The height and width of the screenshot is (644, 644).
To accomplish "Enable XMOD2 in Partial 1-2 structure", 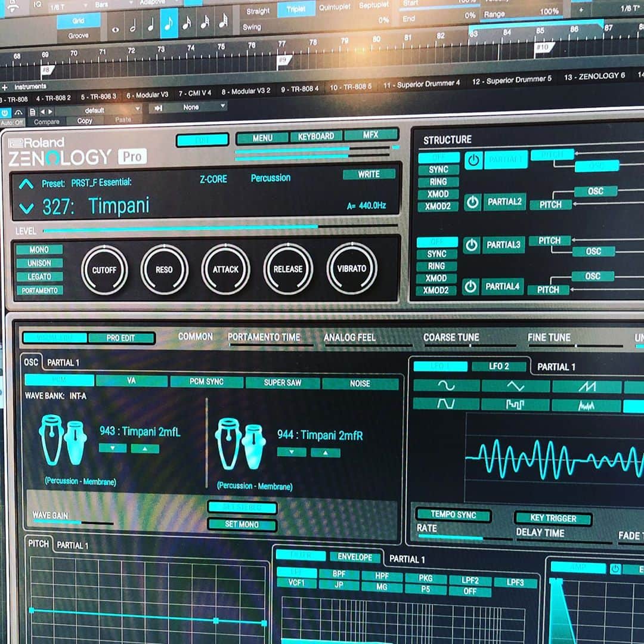I will click(438, 206).
